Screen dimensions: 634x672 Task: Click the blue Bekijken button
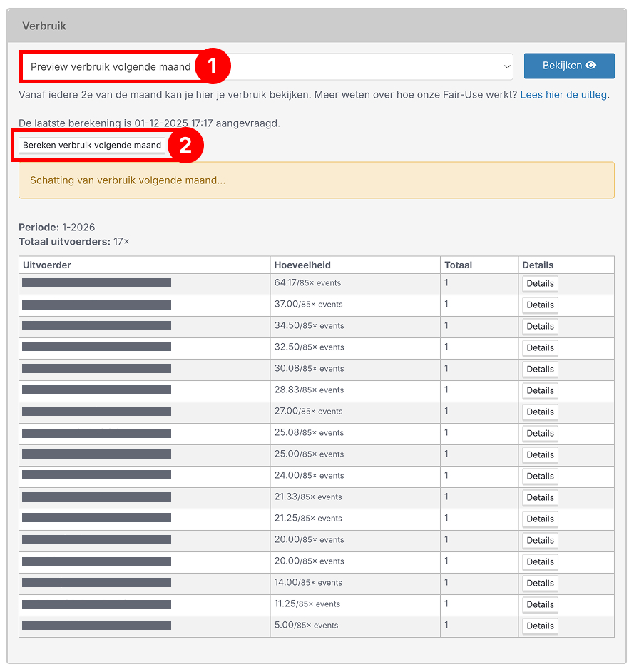pos(569,66)
